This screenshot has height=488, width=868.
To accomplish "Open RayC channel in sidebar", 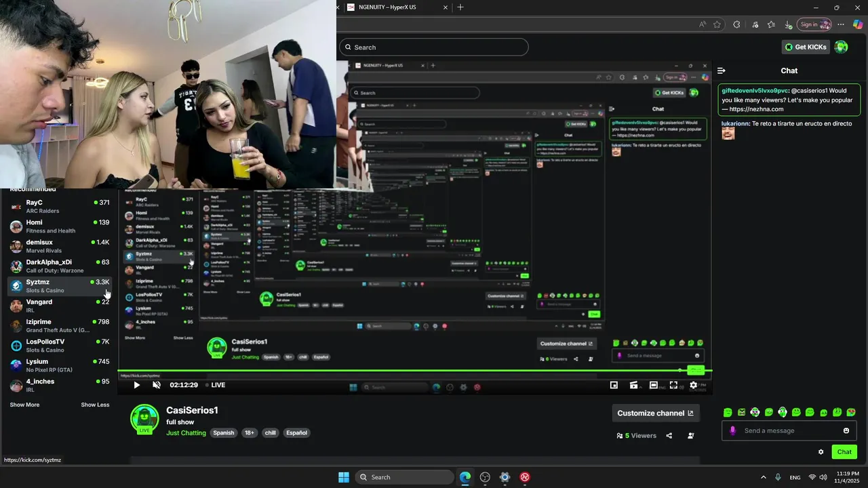I will tap(60, 206).
